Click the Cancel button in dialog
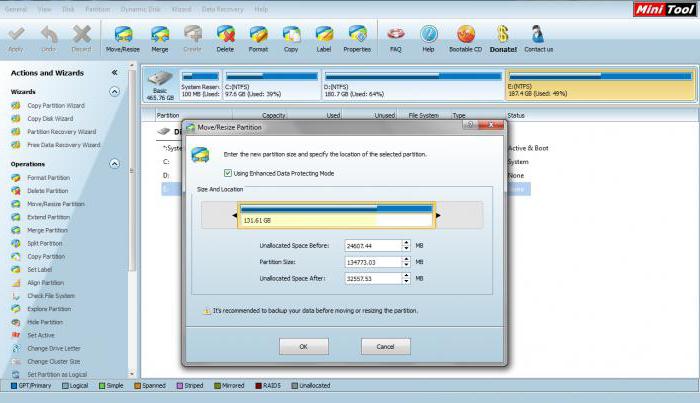 point(385,346)
